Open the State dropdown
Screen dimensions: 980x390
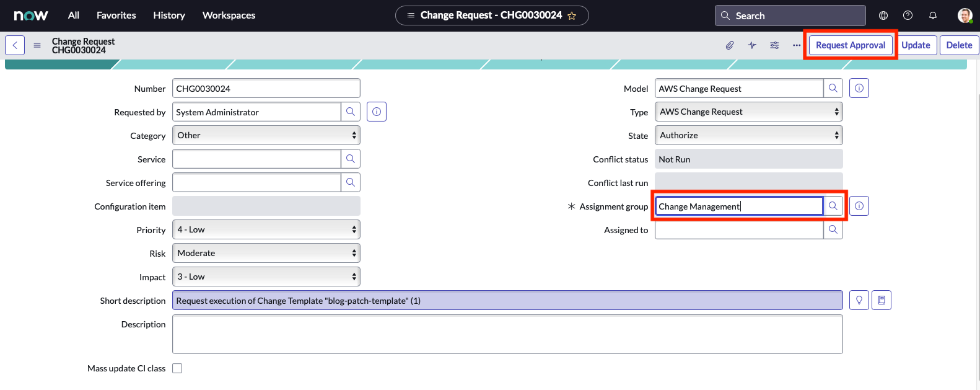(x=749, y=135)
